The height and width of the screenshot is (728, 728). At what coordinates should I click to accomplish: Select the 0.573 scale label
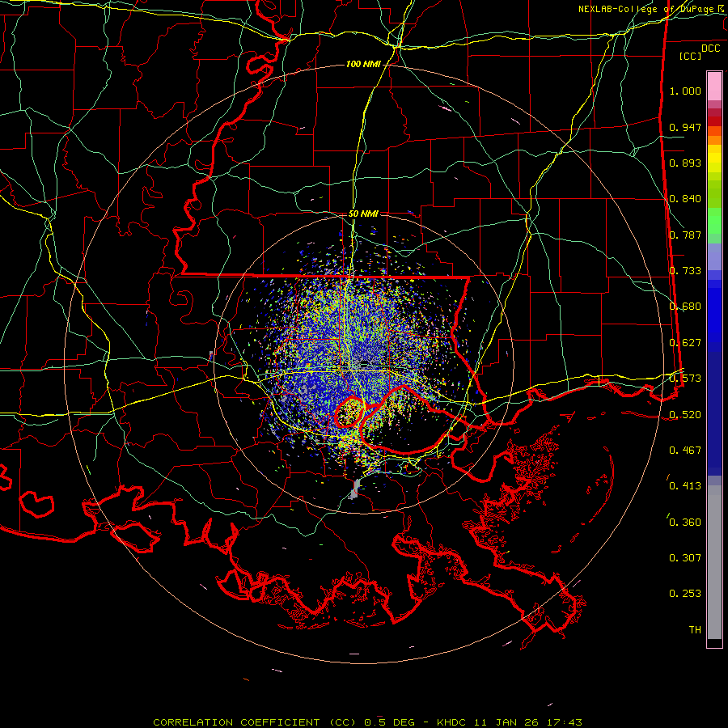click(685, 379)
